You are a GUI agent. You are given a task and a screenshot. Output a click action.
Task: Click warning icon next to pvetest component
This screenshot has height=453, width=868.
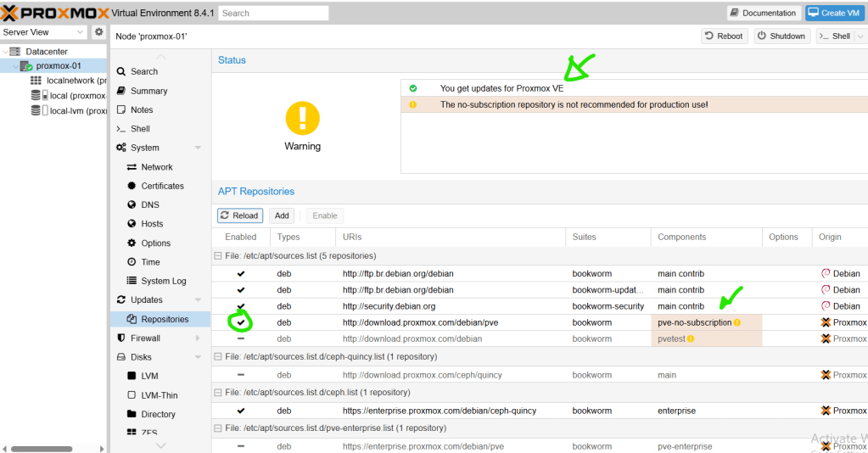(x=691, y=338)
